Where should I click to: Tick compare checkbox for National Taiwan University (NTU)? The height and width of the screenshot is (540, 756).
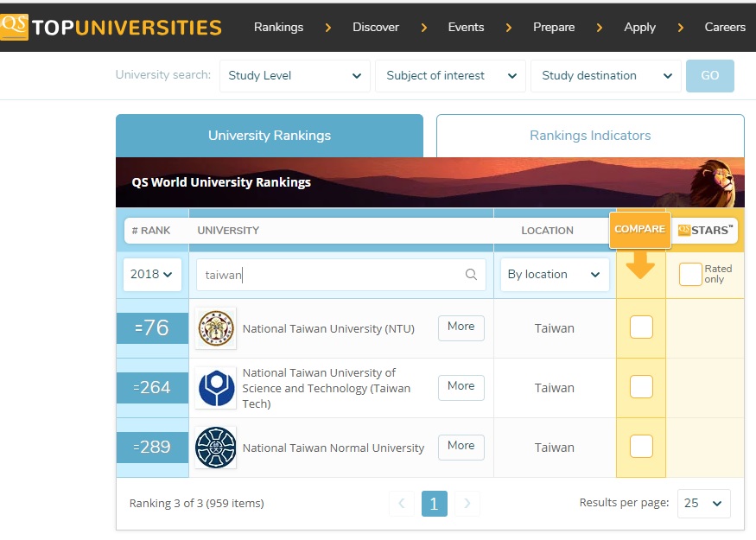(641, 327)
